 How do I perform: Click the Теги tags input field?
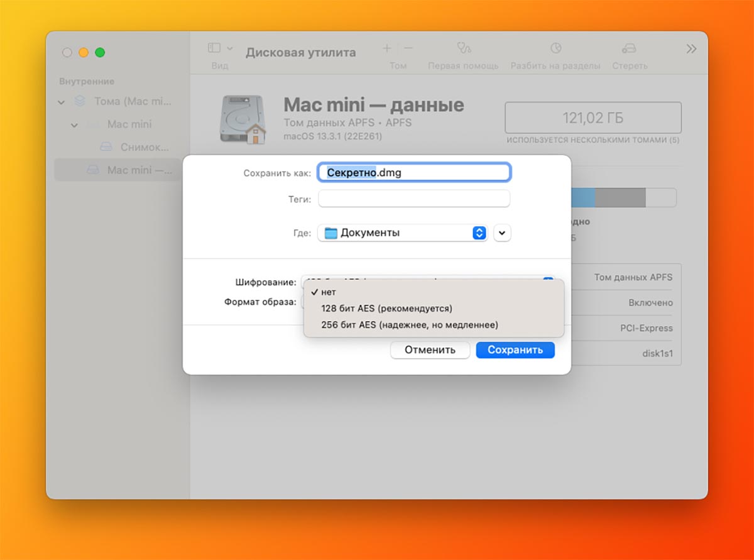point(414,199)
